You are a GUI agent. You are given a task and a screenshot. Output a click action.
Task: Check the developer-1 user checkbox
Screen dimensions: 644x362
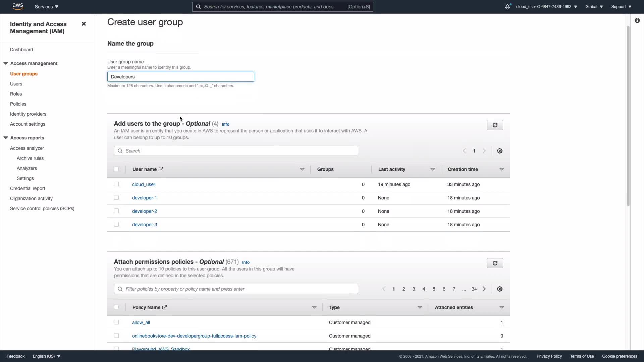(116, 198)
